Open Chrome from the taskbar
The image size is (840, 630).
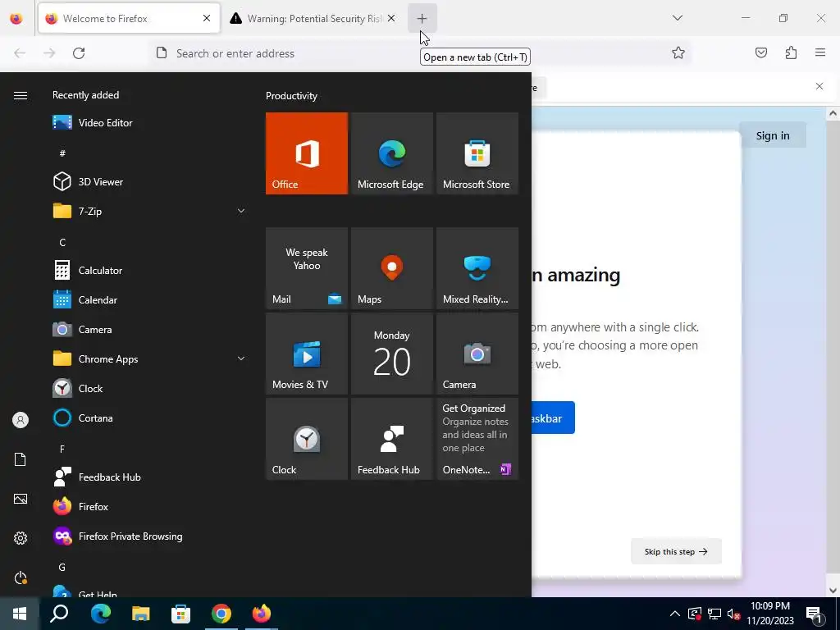(x=221, y=614)
